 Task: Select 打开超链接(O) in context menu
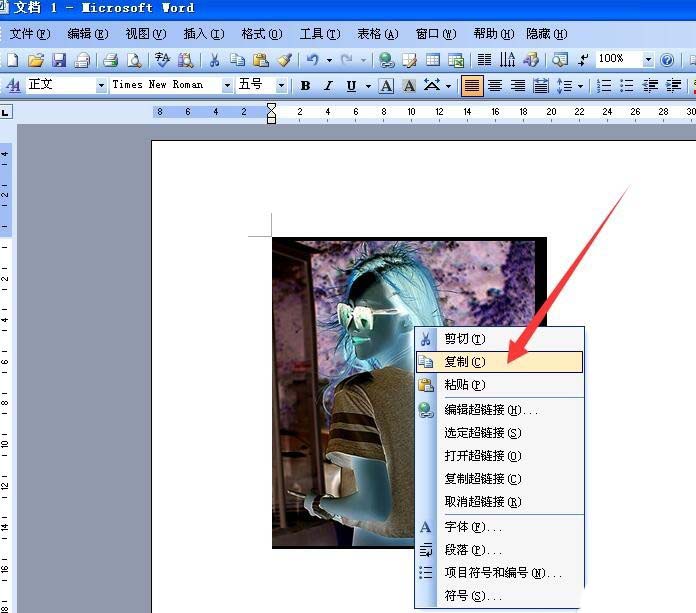pyautogui.click(x=499, y=456)
